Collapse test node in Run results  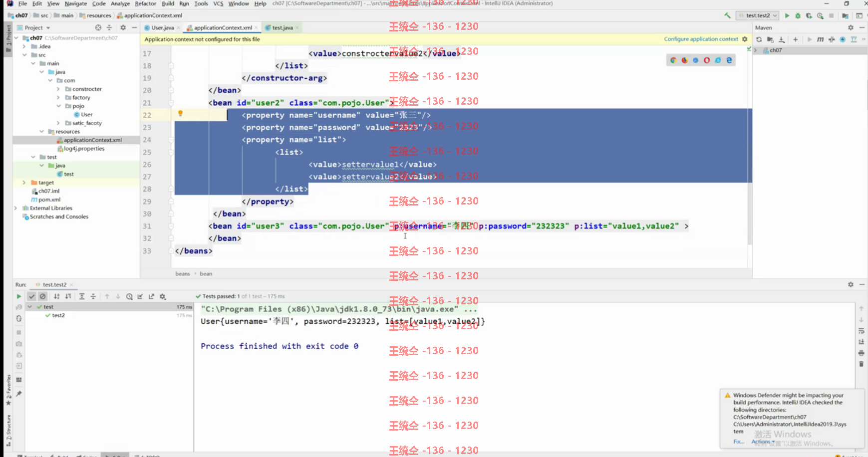[30, 307]
